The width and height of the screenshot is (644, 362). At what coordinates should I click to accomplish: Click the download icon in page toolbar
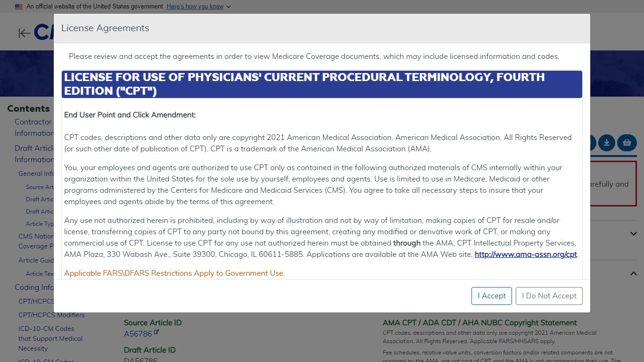click(607, 142)
